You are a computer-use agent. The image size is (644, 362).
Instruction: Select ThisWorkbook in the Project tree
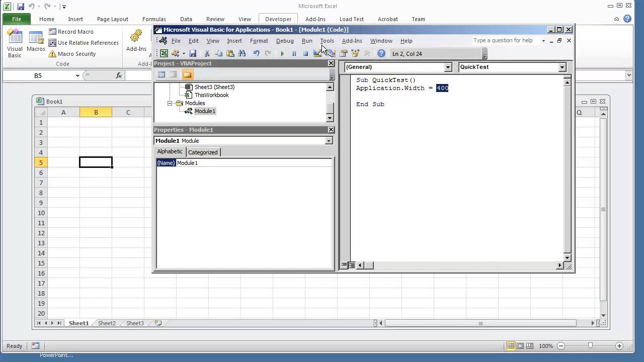coord(211,95)
